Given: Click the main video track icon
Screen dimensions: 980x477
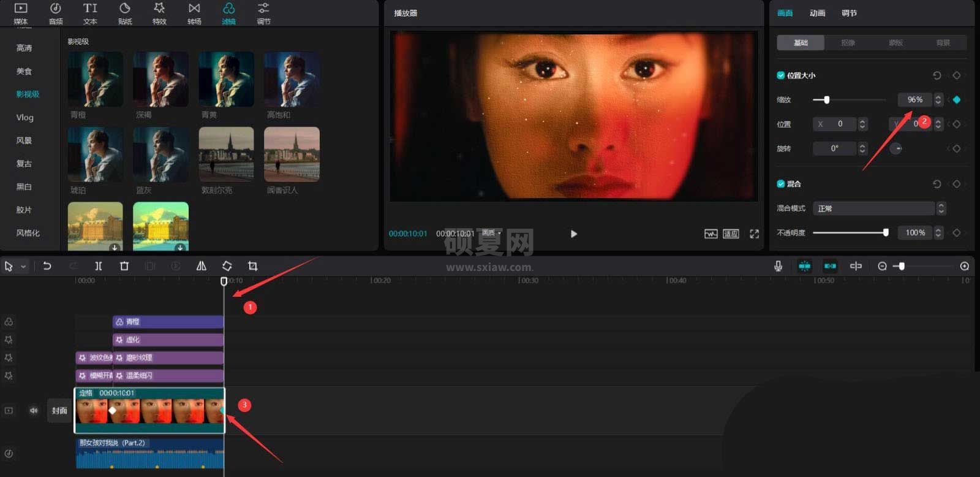Looking at the screenshot, I should point(9,411).
